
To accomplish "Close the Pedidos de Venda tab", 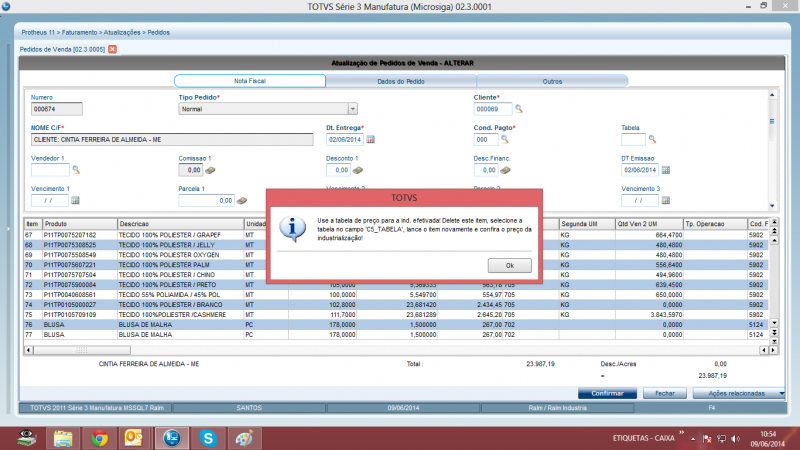I will click(112, 49).
